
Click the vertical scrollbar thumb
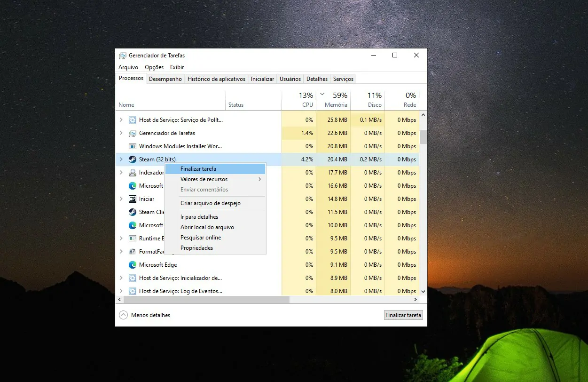tap(423, 137)
